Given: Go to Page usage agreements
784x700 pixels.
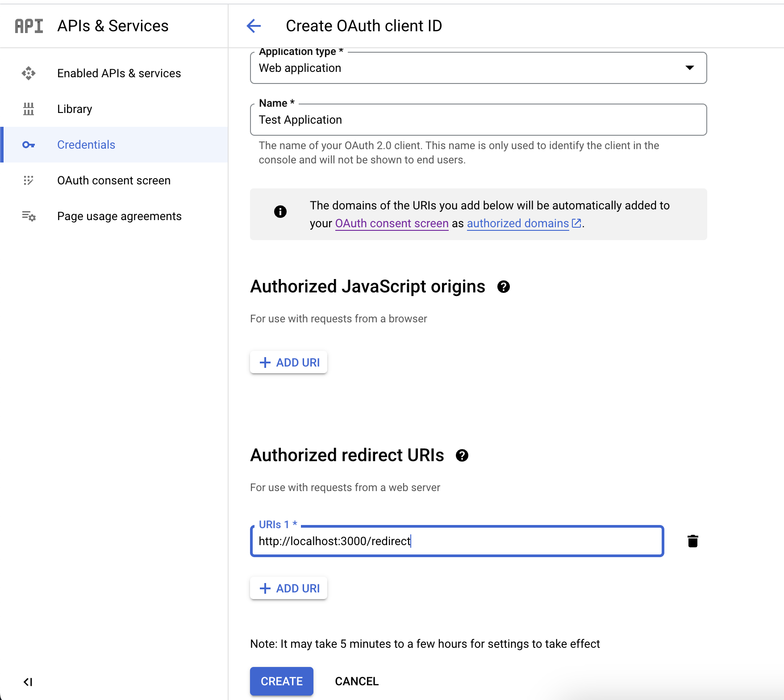Looking at the screenshot, I should [x=119, y=216].
